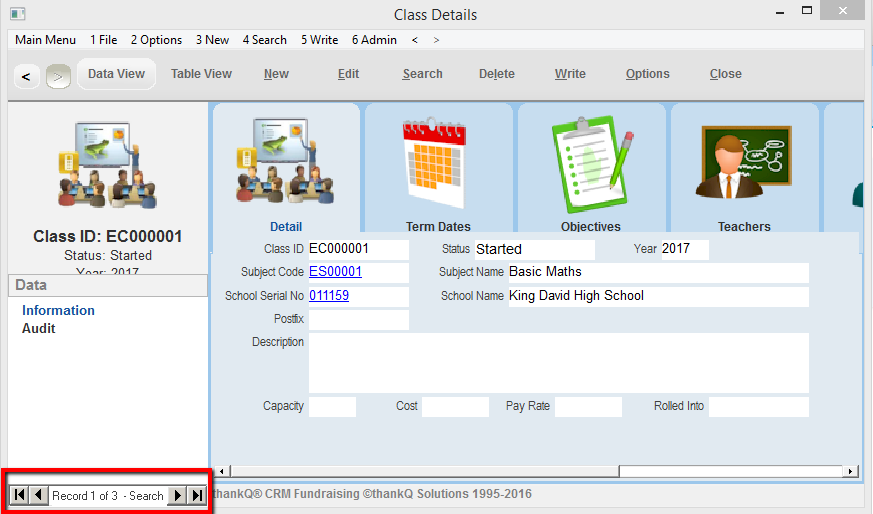Click the Search toolbar button
This screenshot has width=873, height=514.
pos(422,74)
